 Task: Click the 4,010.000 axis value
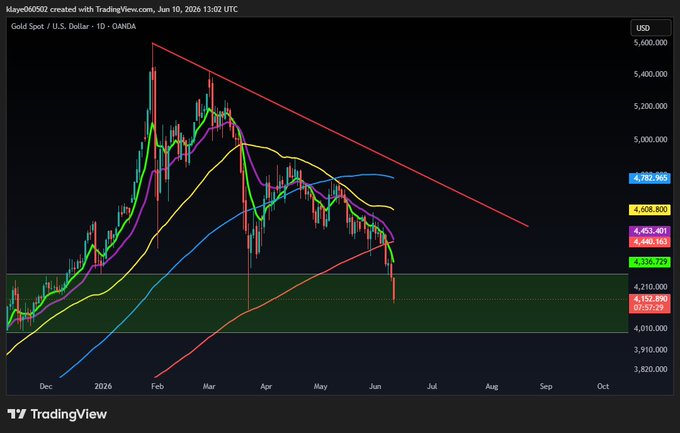650,328
